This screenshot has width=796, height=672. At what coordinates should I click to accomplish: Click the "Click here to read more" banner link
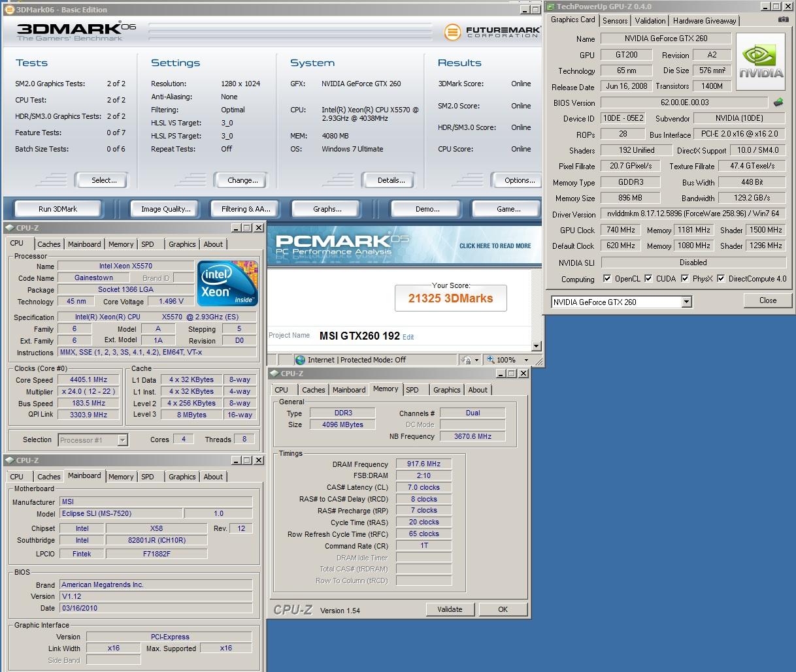click(x=495, y=246)
